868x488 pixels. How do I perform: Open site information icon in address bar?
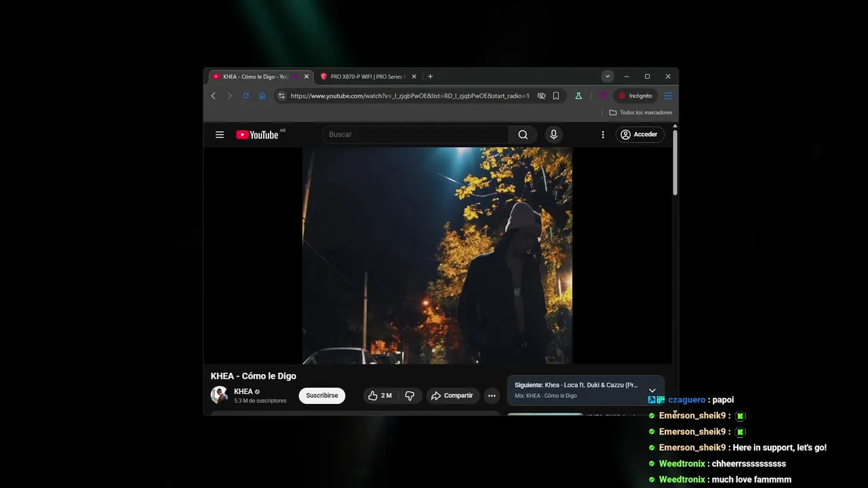tap(281, 96)
